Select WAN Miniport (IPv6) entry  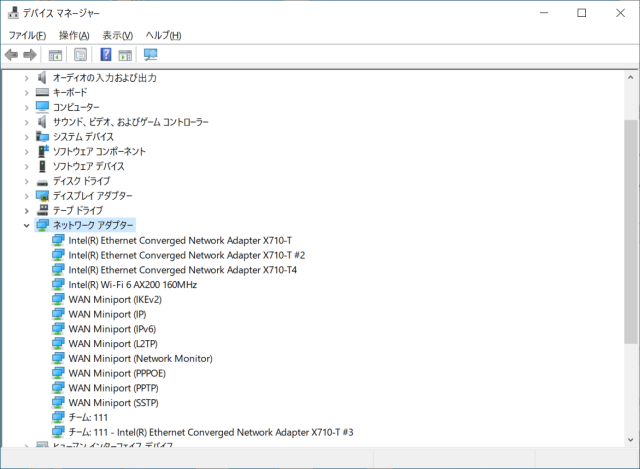(112, 329)
